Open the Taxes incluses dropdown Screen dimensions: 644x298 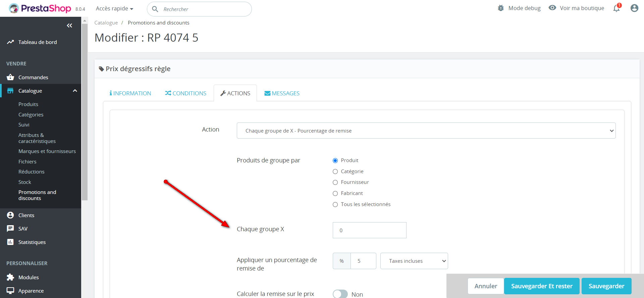tap(414, 261)
